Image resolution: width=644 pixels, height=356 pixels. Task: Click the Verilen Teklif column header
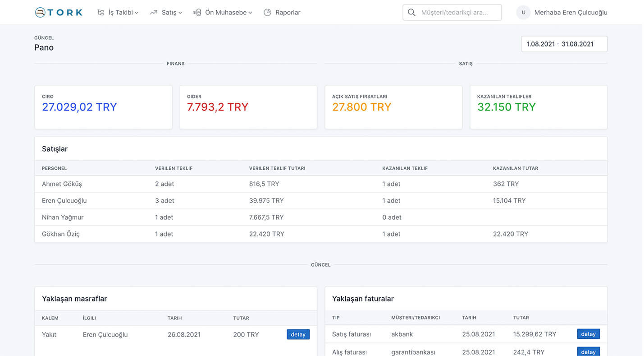(x=174, y=168)
